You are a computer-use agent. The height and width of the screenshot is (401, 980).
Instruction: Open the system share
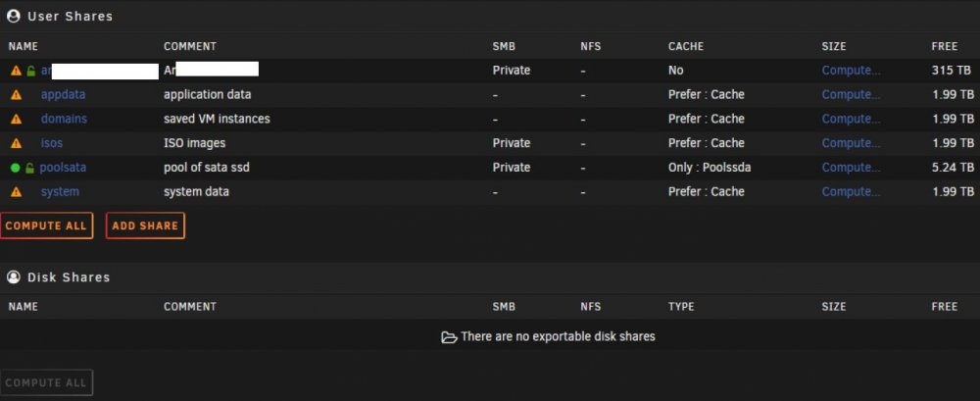60,191
